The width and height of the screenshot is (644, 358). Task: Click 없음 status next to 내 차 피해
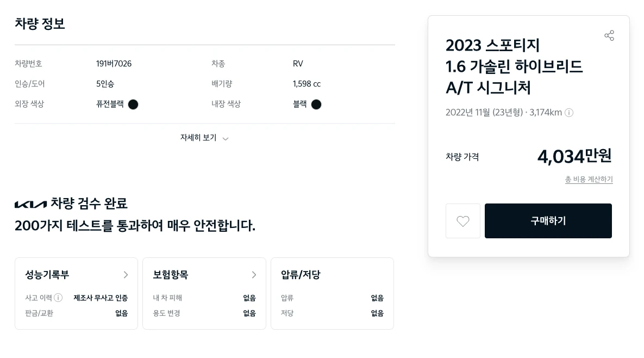tap(249, 298)
